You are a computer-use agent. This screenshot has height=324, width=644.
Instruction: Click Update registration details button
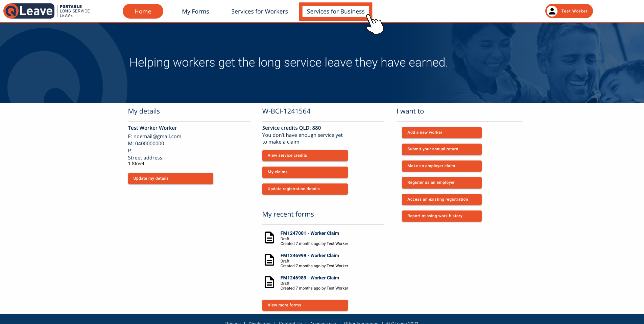(305, 189)
